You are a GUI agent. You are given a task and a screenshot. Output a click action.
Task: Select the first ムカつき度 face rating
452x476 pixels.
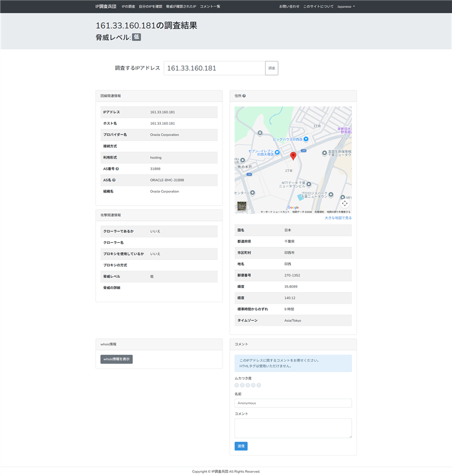(237, 385)
